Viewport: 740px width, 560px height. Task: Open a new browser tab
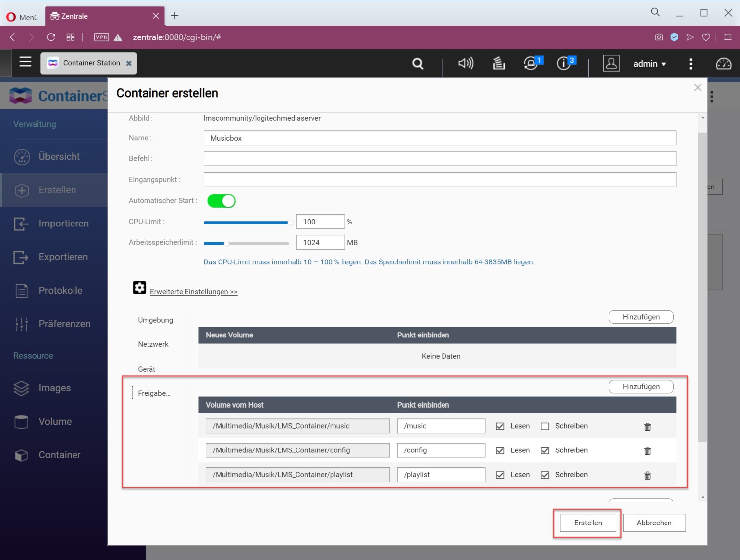(x=175, y=16)
